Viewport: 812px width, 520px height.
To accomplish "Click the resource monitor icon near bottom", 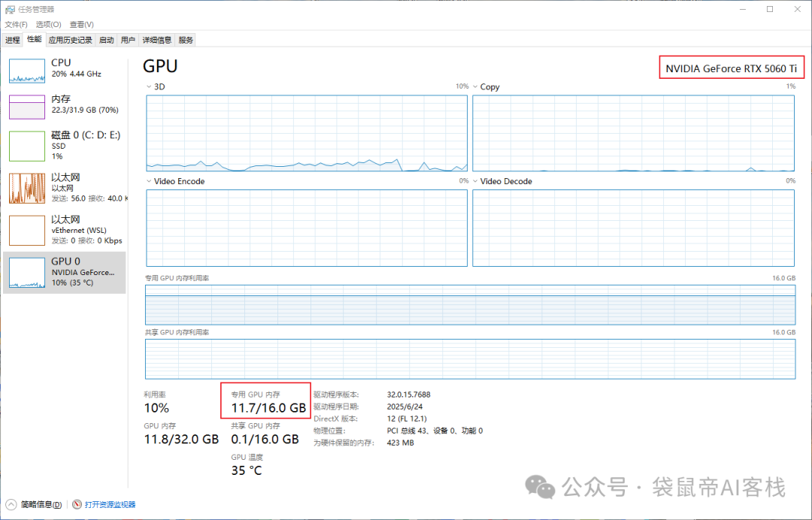I will click(x=76, y=504).
